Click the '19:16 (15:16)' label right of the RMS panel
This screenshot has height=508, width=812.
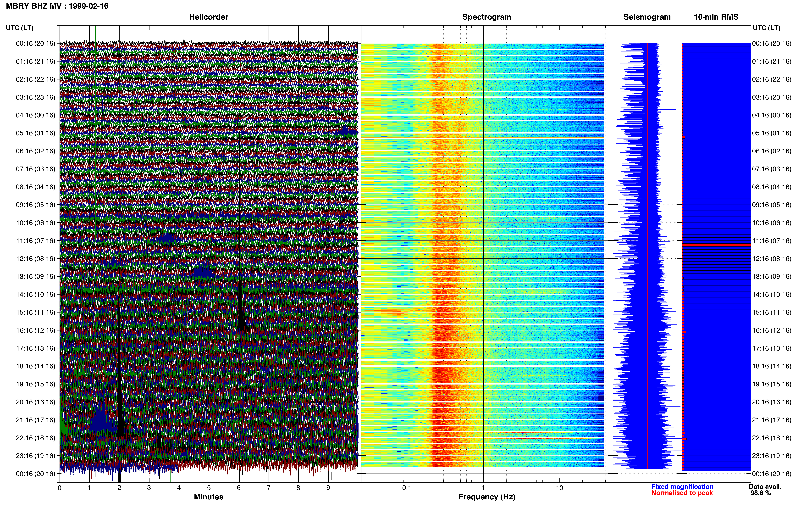pyautogui.click(x=772, y=384)
